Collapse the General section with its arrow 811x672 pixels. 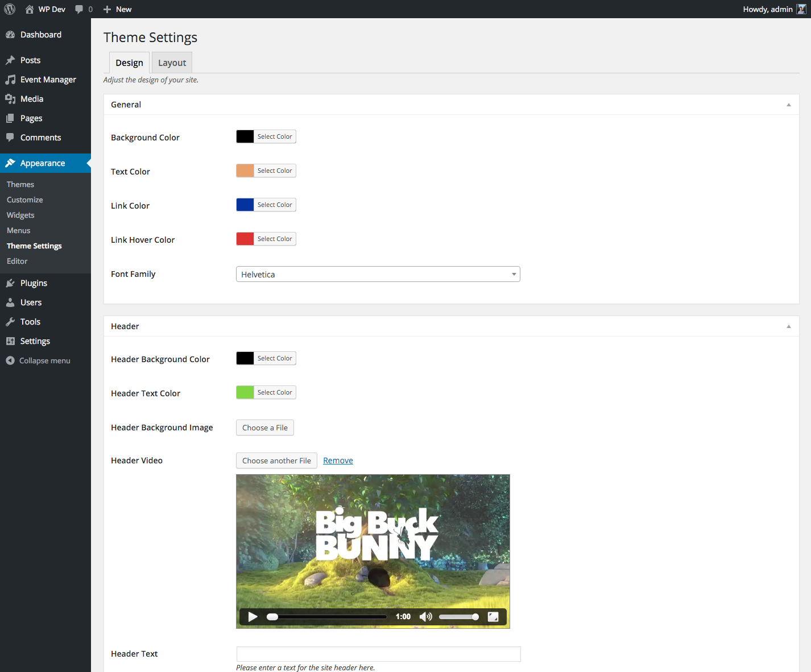coord(789,105)
